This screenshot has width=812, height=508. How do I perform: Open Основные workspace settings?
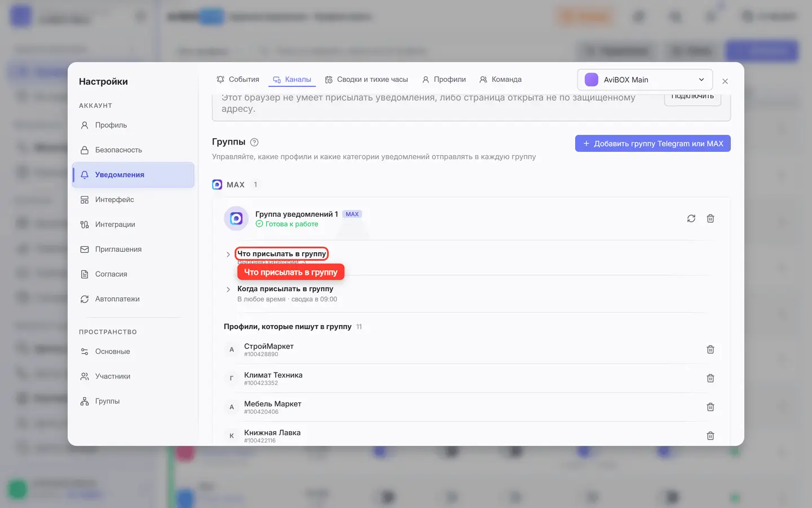(x=133, y=352)
